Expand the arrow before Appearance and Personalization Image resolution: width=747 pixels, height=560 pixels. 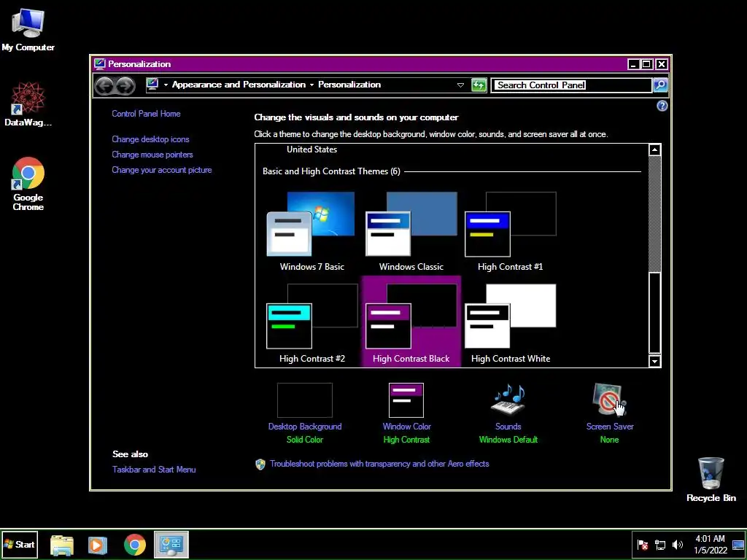(166, 85)
